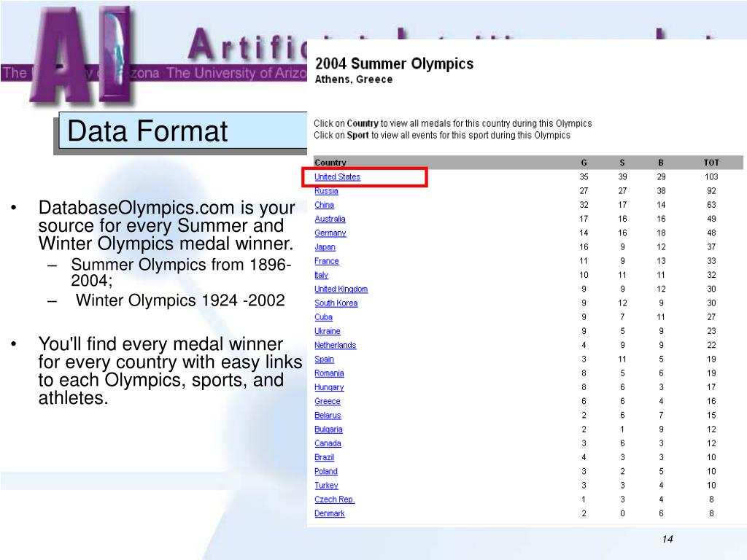Open the United States country link
747x560 pixels.
[x=337, y=176]
